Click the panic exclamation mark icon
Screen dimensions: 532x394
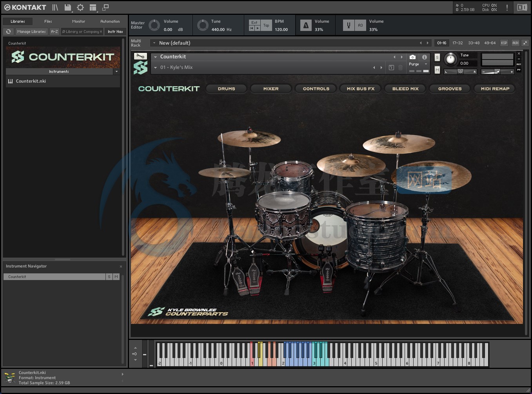coord(507,7)
